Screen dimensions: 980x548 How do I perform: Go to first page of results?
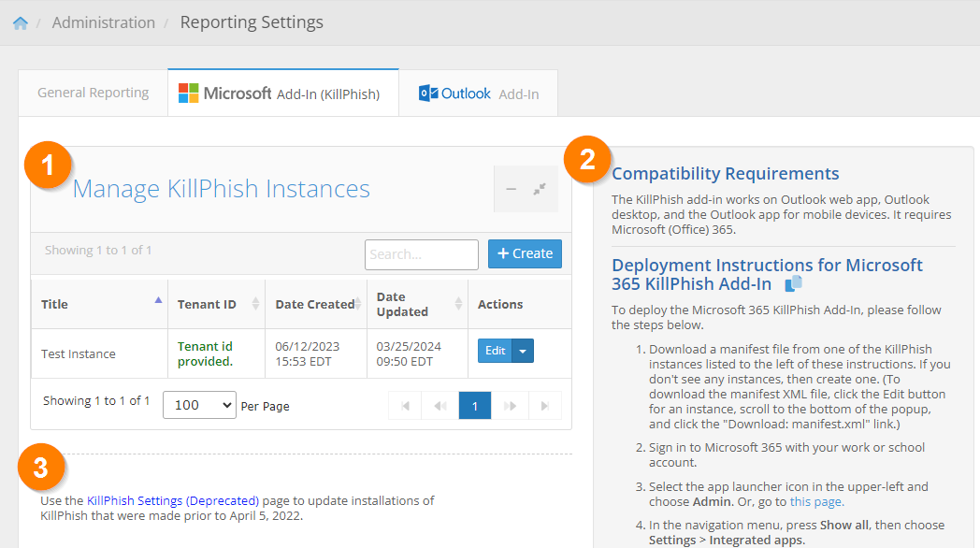click(x=405, y=406)
